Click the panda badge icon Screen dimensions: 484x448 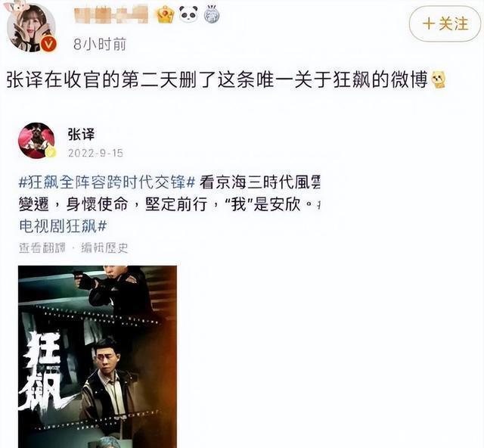188,14
